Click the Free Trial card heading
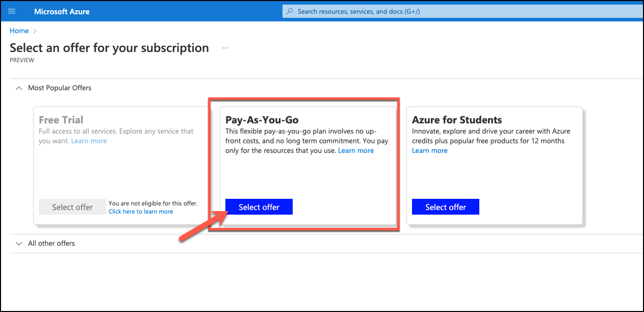644x312 pixels. [61, 120]
